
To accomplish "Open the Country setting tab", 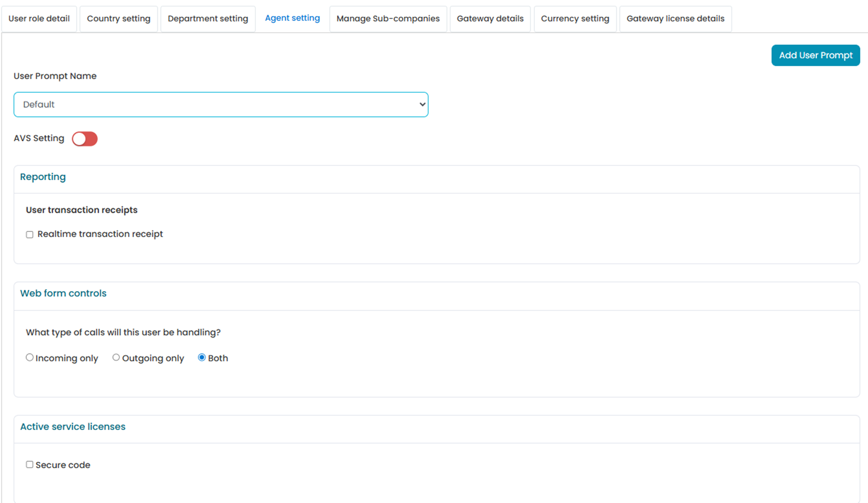I will [118, 19].
